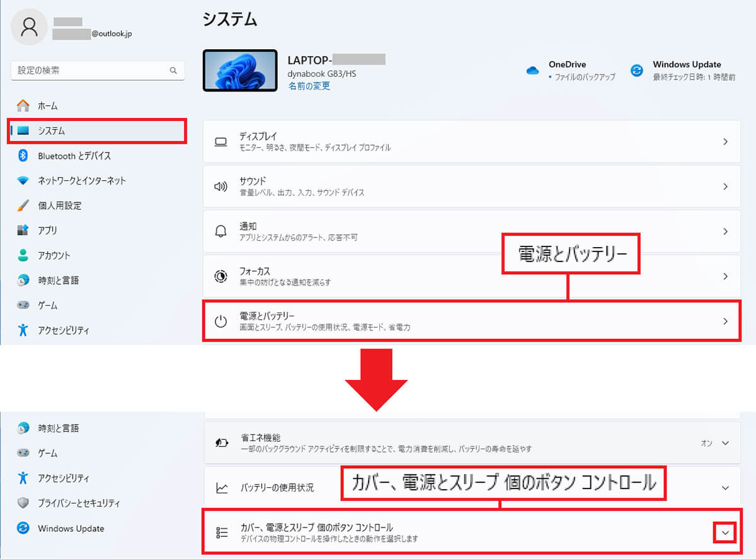Image resolution: width=756 pixels, height=559 pixels.
Task: Expand the カバー、電源とスリープ 個のボタン コントロール chevron
Action: tap(725, 533)
